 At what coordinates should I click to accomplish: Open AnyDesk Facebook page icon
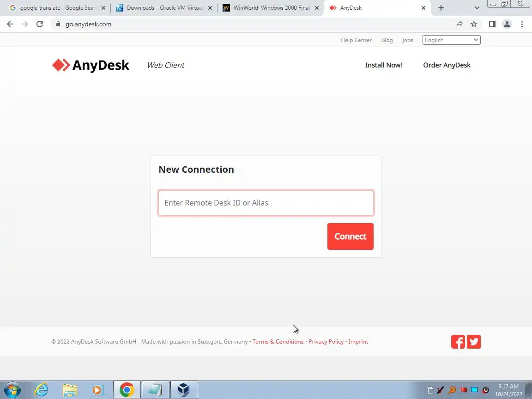pyautogui.click(x=458, y=342)
